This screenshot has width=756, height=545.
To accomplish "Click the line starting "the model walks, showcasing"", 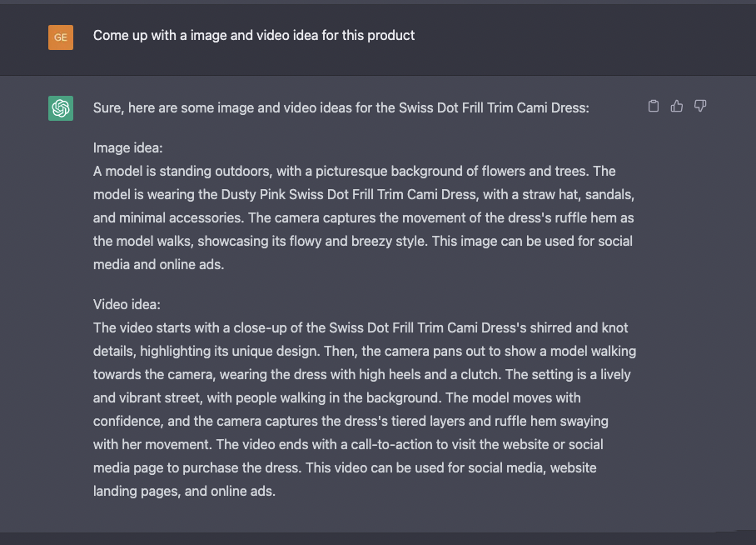I will click(x=362, y=242).
